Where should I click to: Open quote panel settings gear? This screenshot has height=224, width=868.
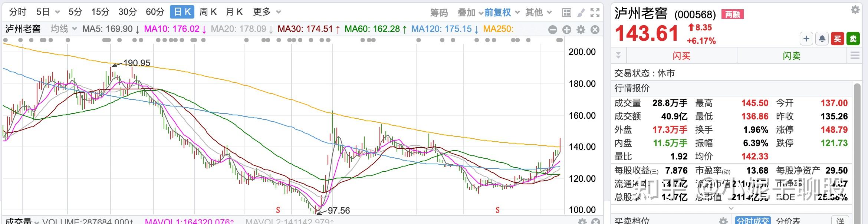point(855,10)
